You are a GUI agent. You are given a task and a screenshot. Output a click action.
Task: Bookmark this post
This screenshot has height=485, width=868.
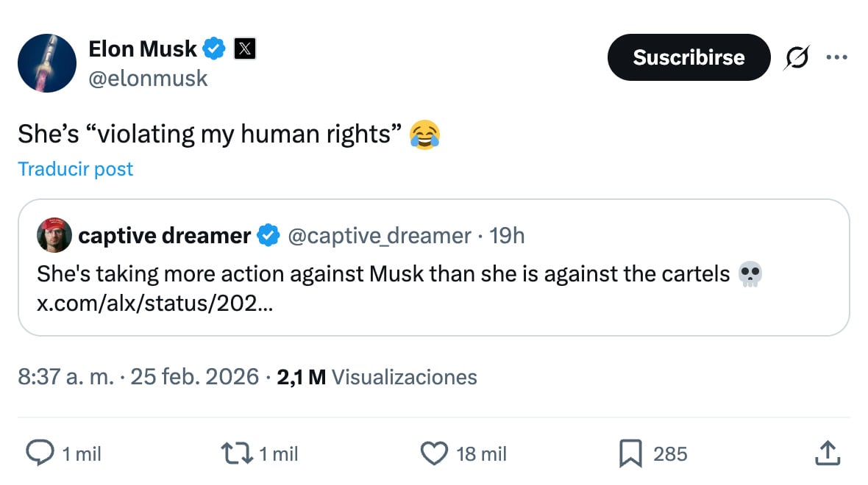(632, 453)
